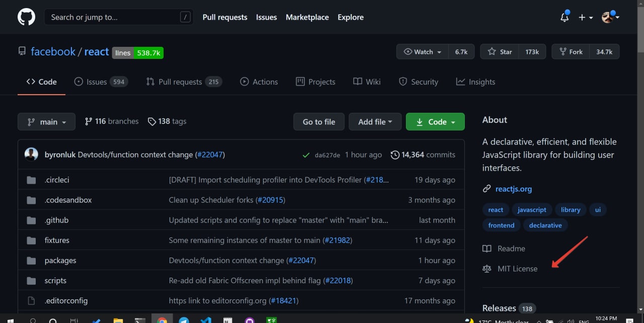
Task: Switch to the Actions tab
Action: [259, 82]
